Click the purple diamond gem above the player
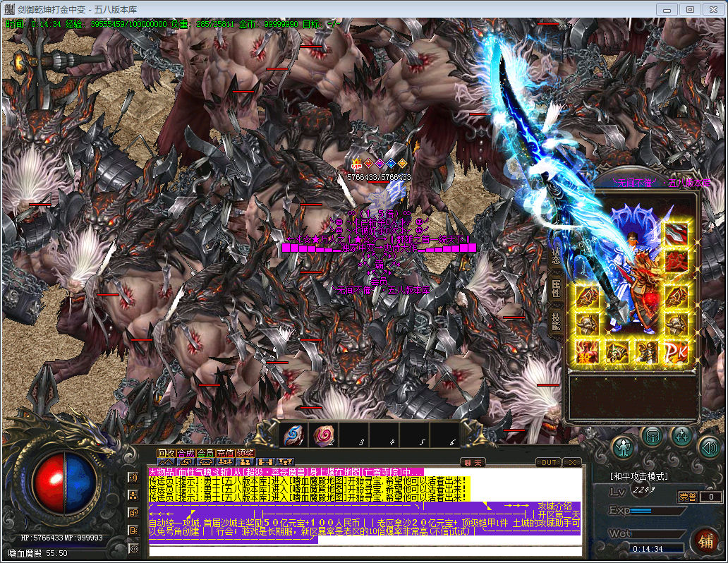The image size is (728, 563). tap(380, 163)
